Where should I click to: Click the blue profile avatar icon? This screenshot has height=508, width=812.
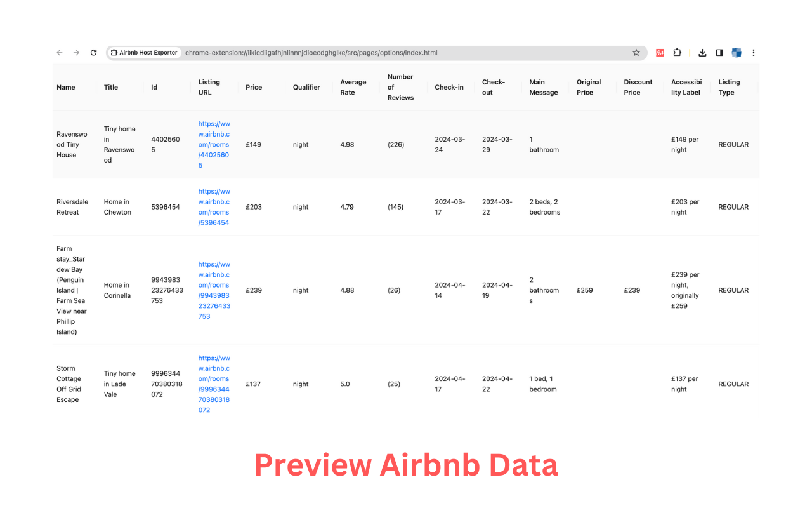pos(737,53)
